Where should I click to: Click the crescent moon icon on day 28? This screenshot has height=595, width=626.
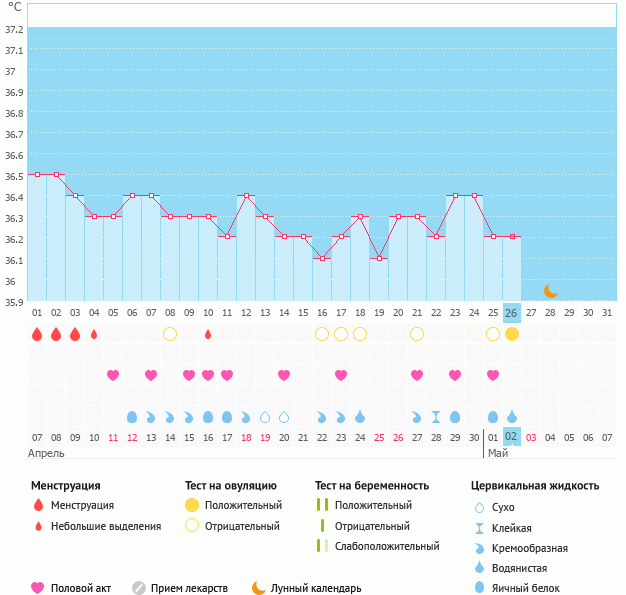tap(550, 291)
